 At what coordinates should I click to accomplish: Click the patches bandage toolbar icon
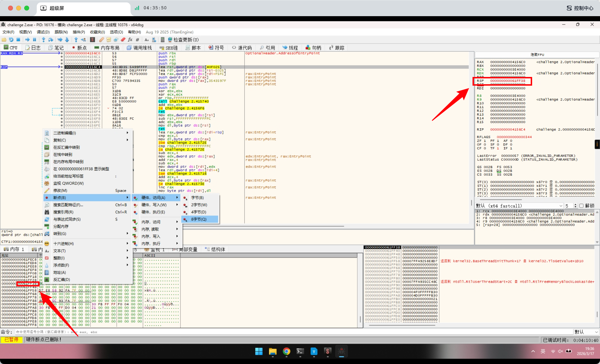point(102,40)
